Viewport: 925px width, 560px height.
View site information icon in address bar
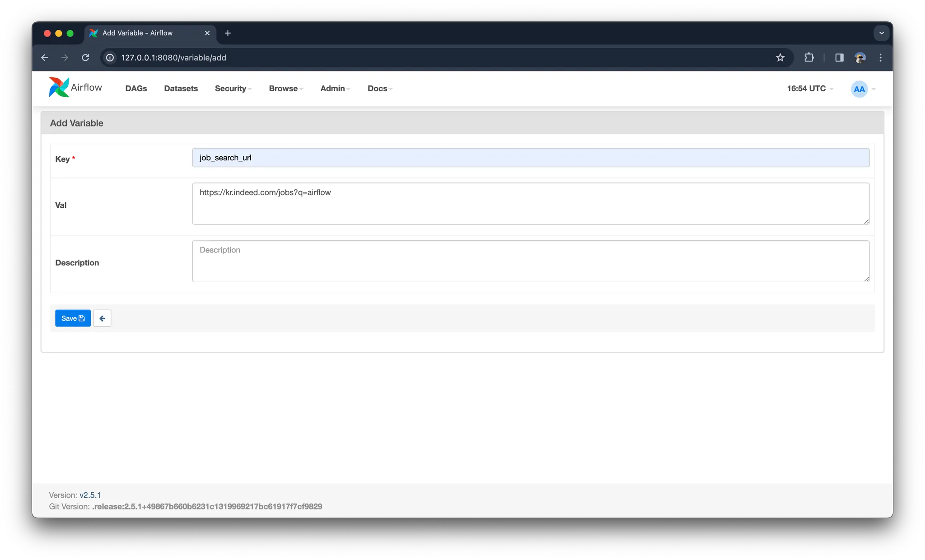tap(110, 58)
